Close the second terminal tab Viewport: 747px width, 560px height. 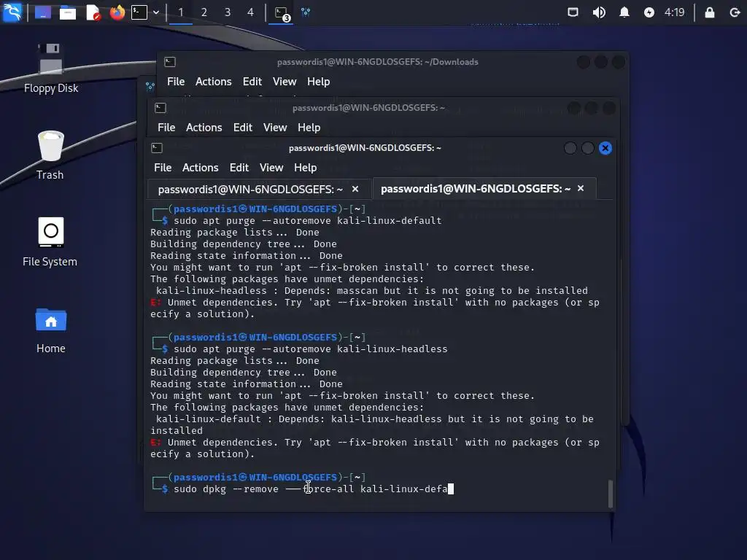point(581,189)
